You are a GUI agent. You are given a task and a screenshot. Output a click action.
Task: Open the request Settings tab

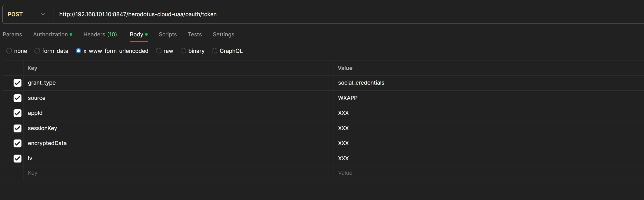(x=223, y=35)
